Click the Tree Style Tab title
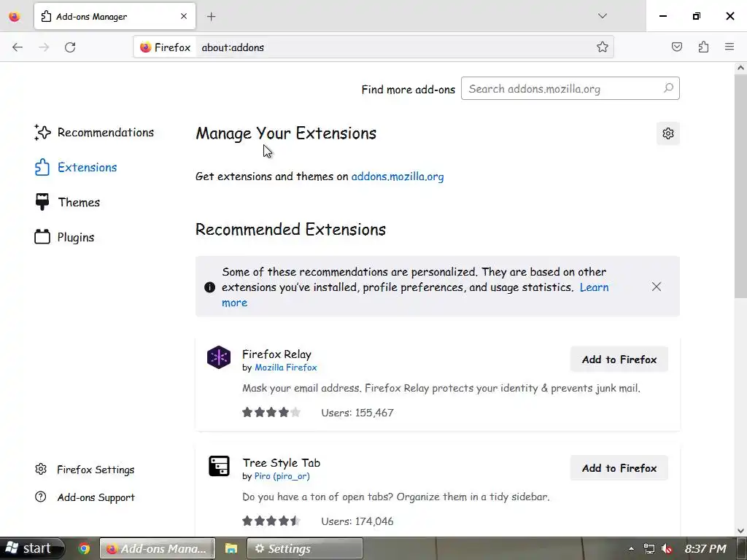The width and height of the screenshot is (747, 560). (x=281, y=463)
